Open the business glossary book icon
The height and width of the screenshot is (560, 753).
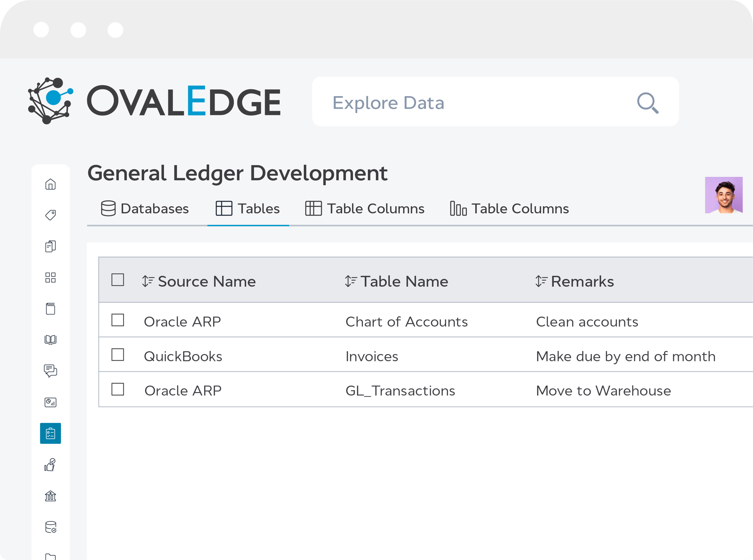point(50,340)
